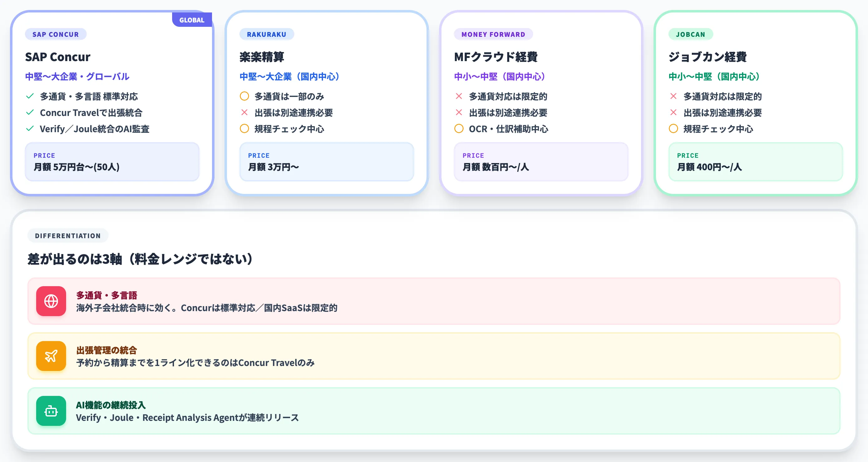This screenshot has width=868, height=462.
Task: Click the 楽楽精算 card title
Action: (x=262, y=57)
